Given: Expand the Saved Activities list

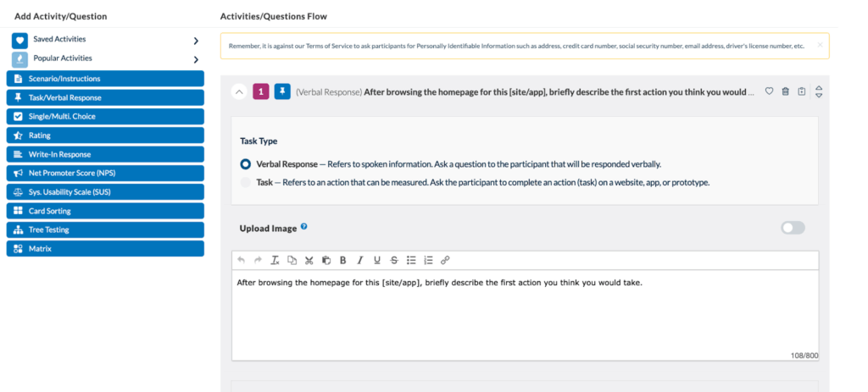Looking at the screenshot, I should coord(196,41).
